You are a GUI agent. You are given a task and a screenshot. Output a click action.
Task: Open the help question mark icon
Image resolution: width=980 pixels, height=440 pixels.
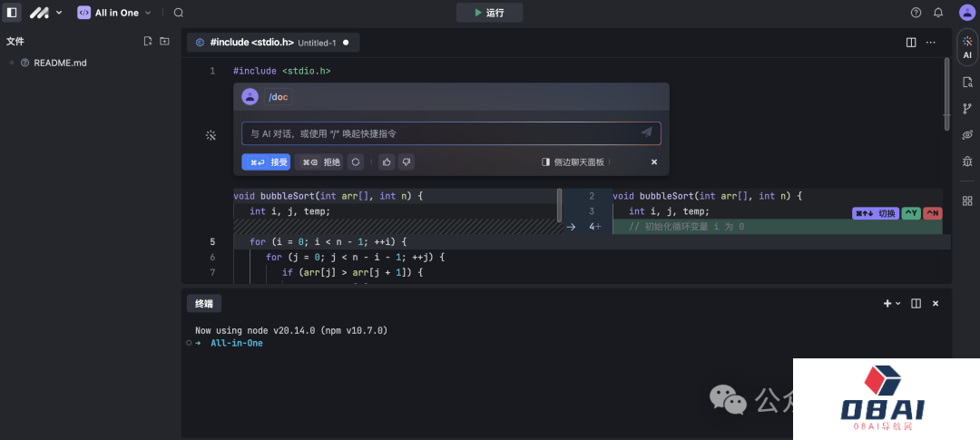916,13
